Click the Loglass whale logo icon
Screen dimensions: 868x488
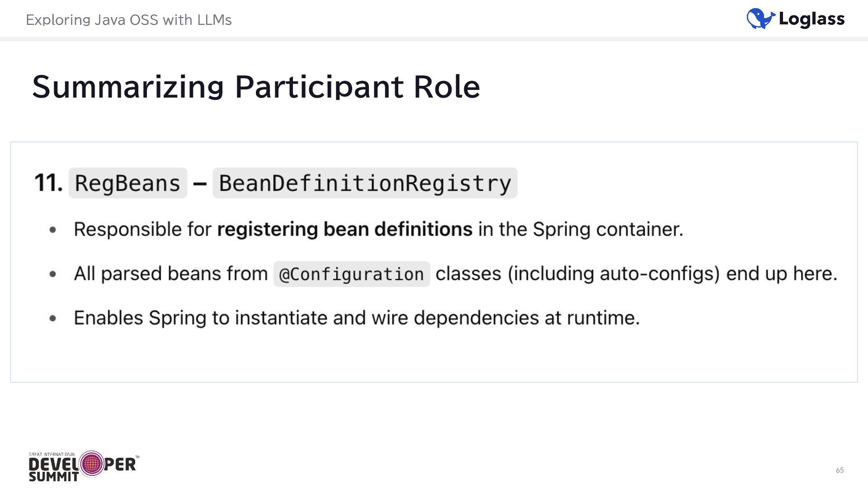click(760, 19)
